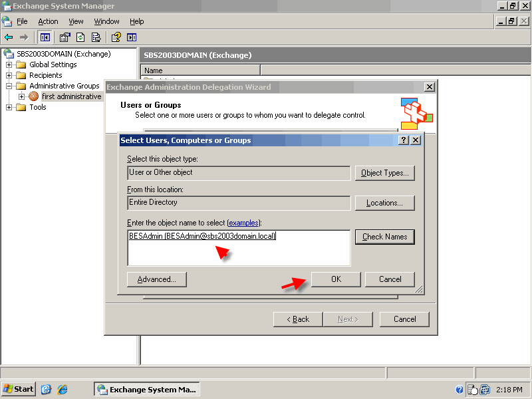Select the first administrative tree item
Screen dimensions: 532x399
pos(72,96)
